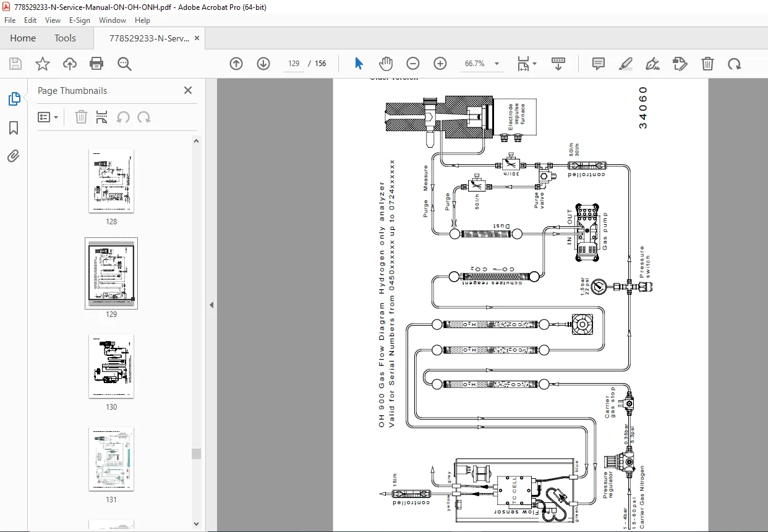Viewport: 768px width, 532px height.
Task: Click the page number input field
Action: pos(294,64)
